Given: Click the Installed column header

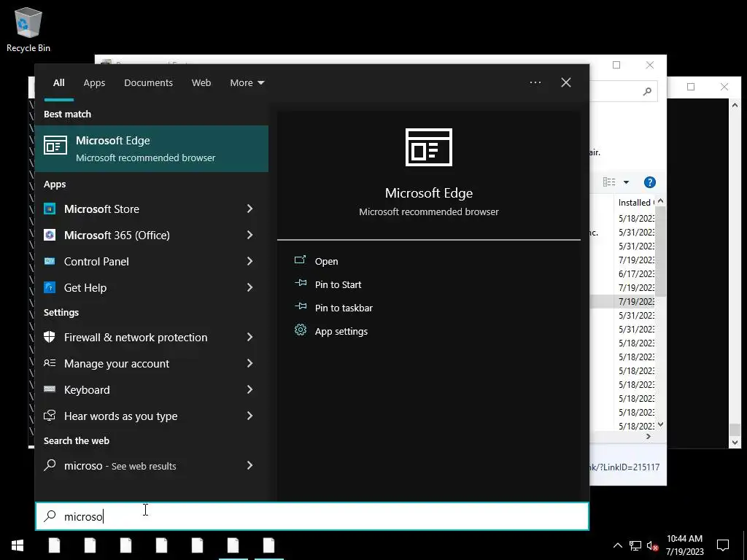Looking at the screenshot, I should click(x=635, y=203).
